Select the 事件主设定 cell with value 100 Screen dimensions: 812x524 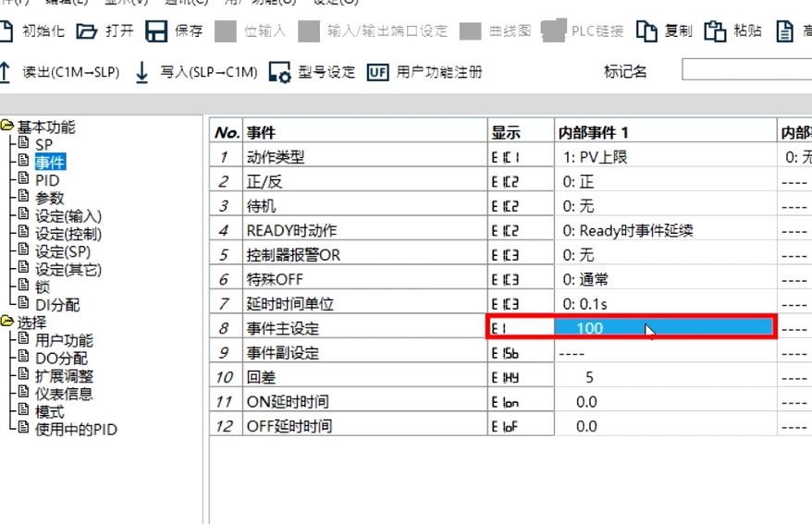(x=666, y=328)
